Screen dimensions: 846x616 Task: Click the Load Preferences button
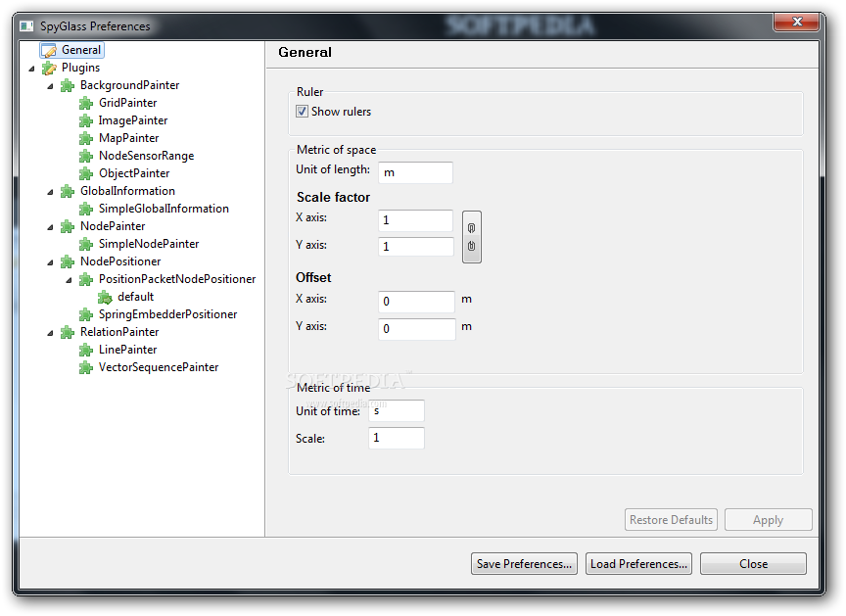click(x=638, y=564)
